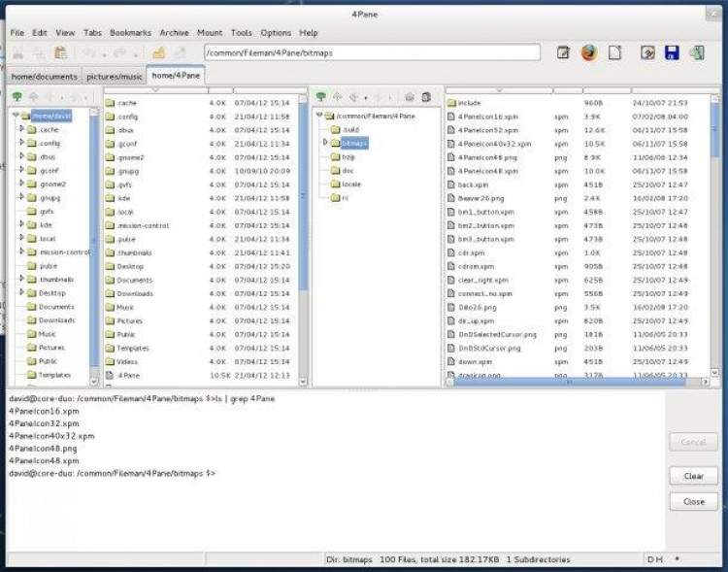Click the Undo arrow toolbar icon
Image resolution: width=728 pixels, height=572 pixels.
tap(88, 53)
